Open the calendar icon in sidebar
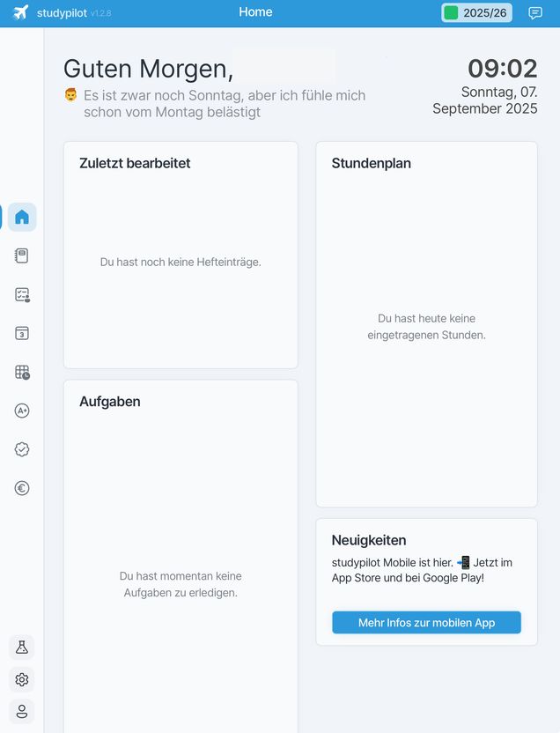This screenshot has width=560, height=733. pyautogui.click(x=22, y=333)
